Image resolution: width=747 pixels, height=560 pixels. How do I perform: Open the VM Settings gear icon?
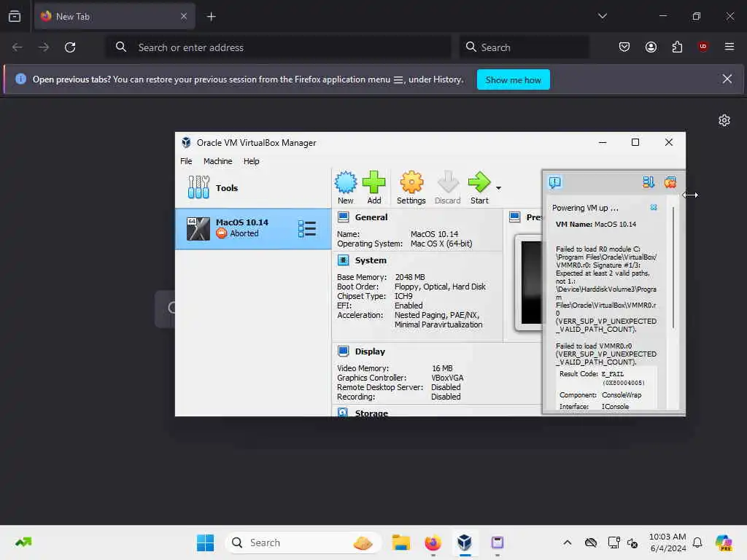[411, 187]
